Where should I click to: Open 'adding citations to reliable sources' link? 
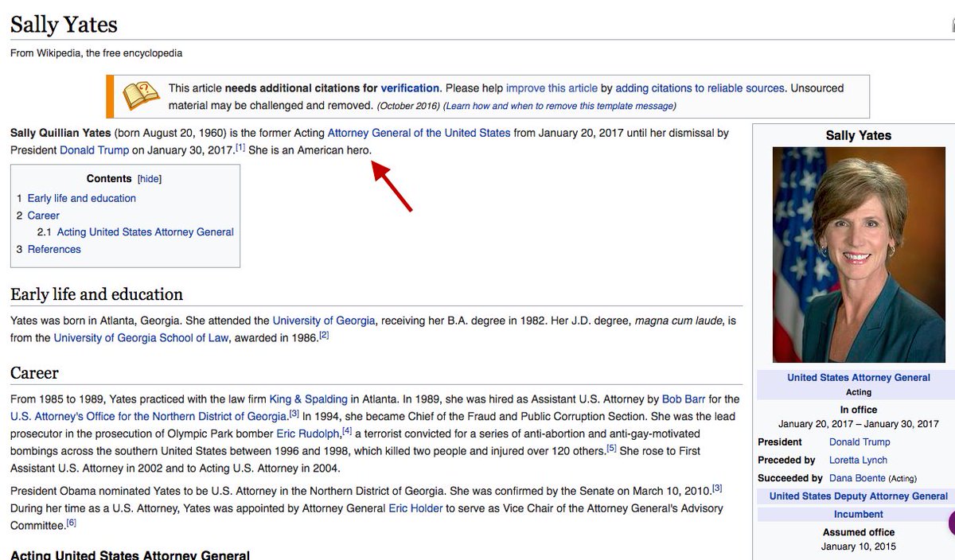click(x=700, y=88)
